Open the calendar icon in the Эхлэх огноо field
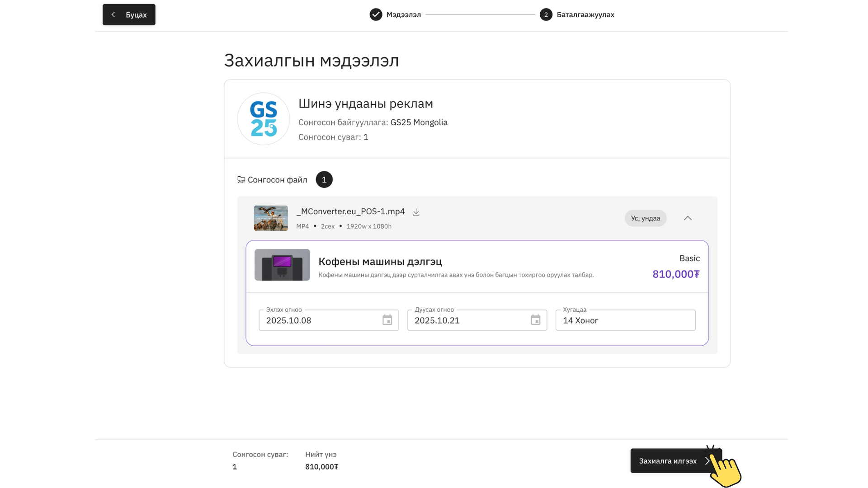Image resolution: width=868 pixels, height=488 pixels. pyautogui.click(x=387, y=320)
